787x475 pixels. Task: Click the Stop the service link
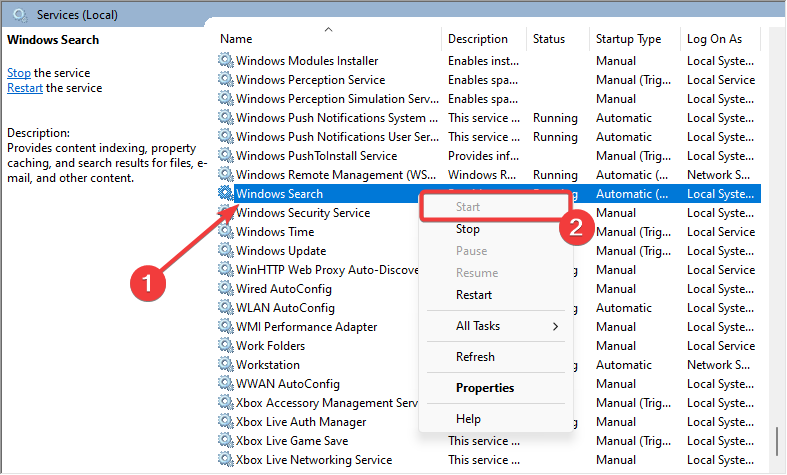click(x=19, y=73)
